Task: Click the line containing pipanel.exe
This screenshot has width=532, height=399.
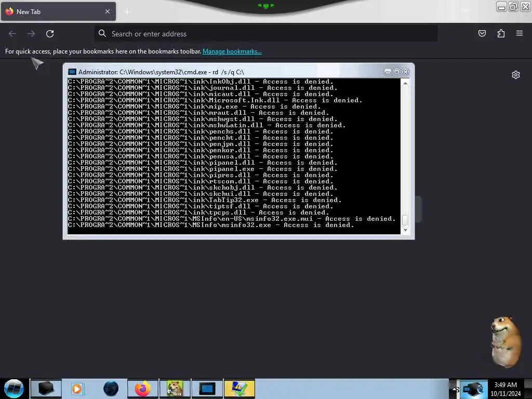Action: (x=203, y=169)
